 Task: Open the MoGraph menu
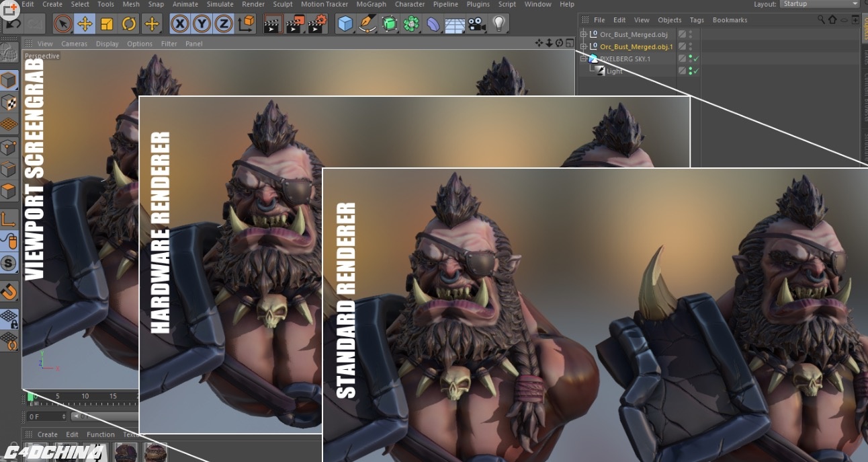pyautogui.click(x=372, y=4)
